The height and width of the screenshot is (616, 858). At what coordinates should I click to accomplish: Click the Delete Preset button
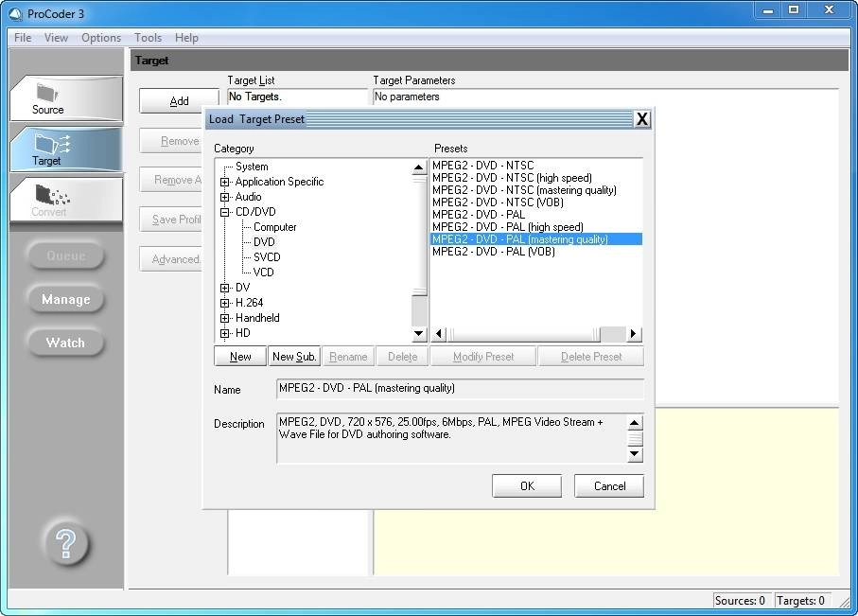[591, 357]
